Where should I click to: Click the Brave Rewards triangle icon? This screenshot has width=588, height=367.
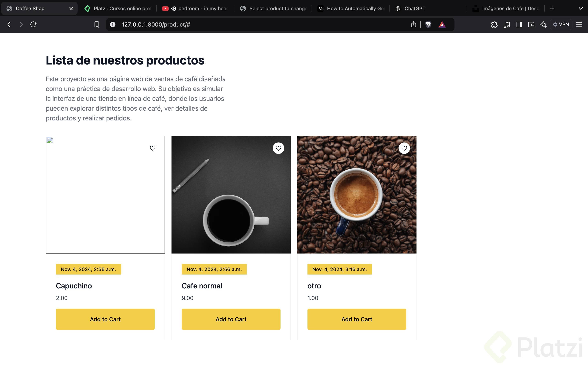tap(442, 24)
